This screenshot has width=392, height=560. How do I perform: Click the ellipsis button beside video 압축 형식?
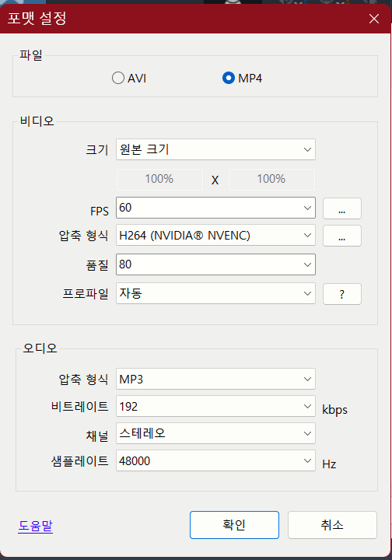(x=342, y=236)
